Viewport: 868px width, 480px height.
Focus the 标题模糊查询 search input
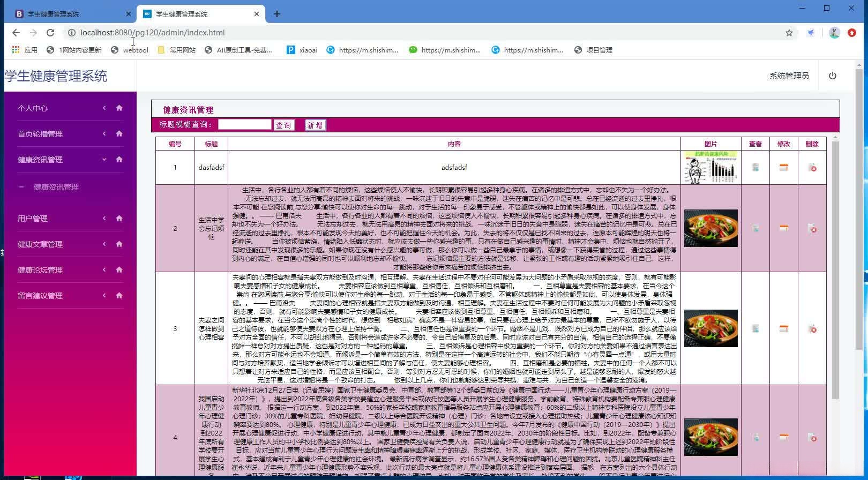(244, 124)
